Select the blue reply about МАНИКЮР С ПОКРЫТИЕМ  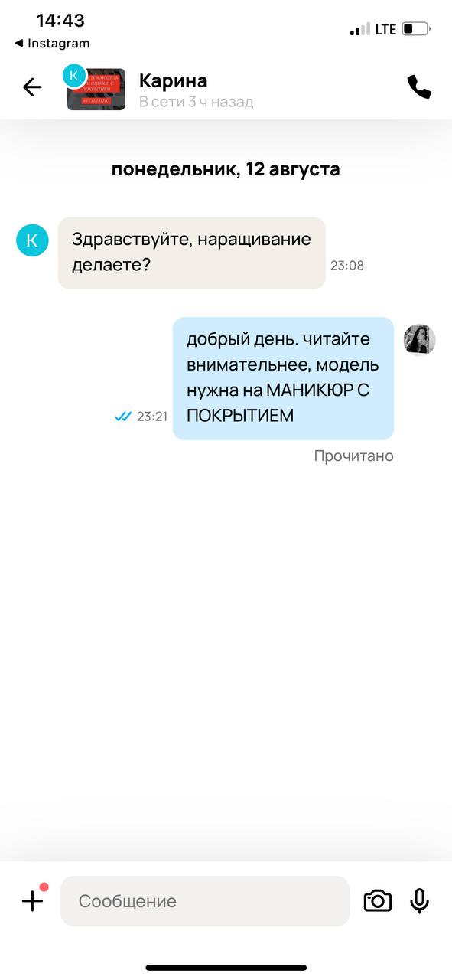(283, 378)
